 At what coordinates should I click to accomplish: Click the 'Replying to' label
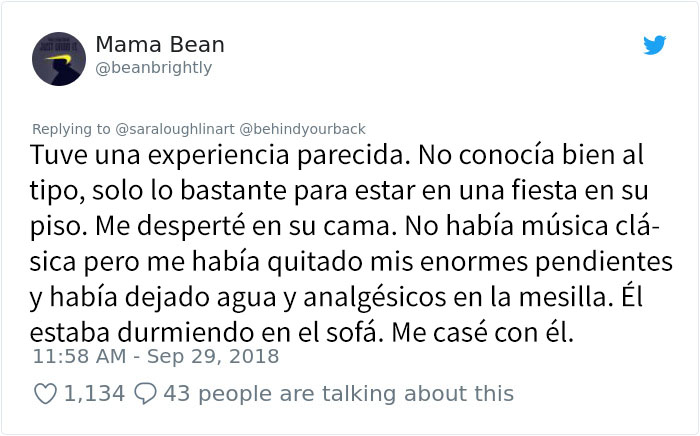71,129
